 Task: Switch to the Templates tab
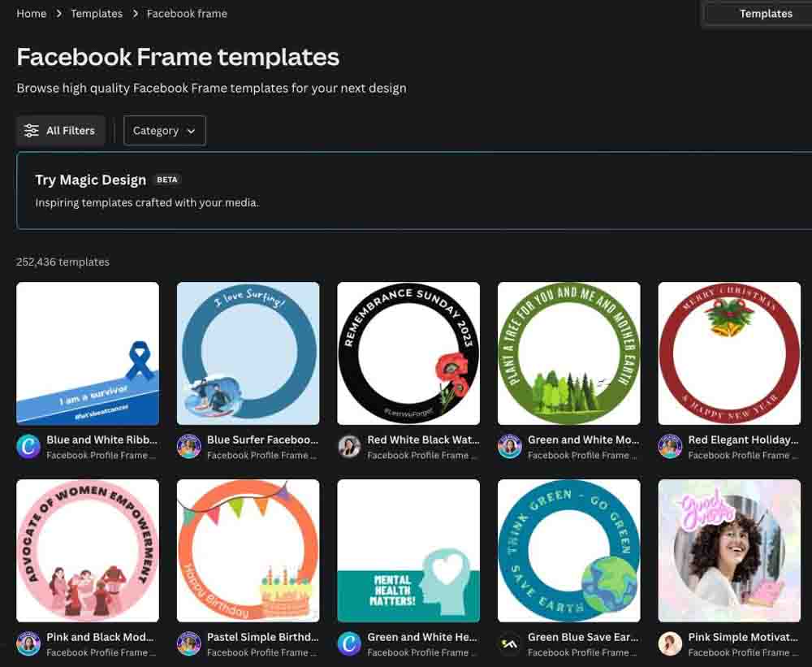[x=765, y=14]
